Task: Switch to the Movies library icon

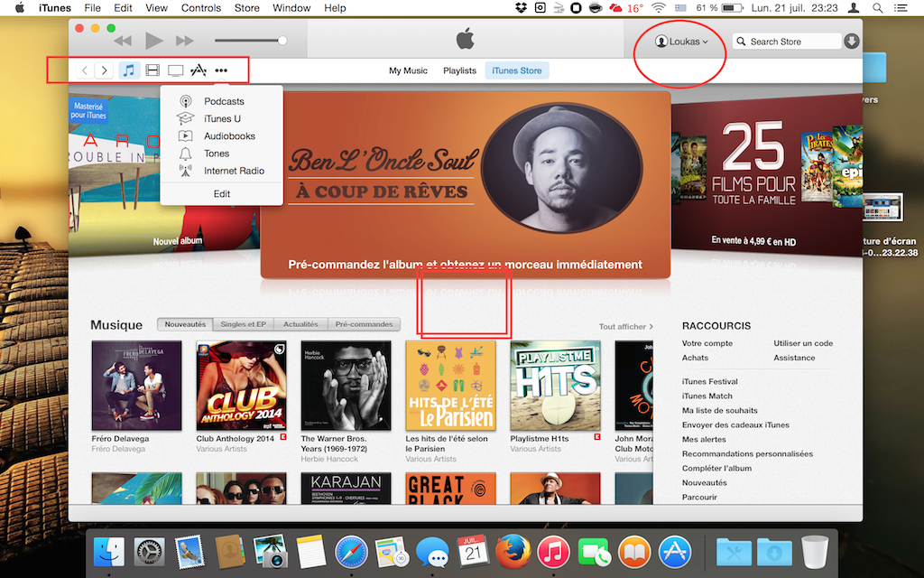Action: click(x=152, y=70)
